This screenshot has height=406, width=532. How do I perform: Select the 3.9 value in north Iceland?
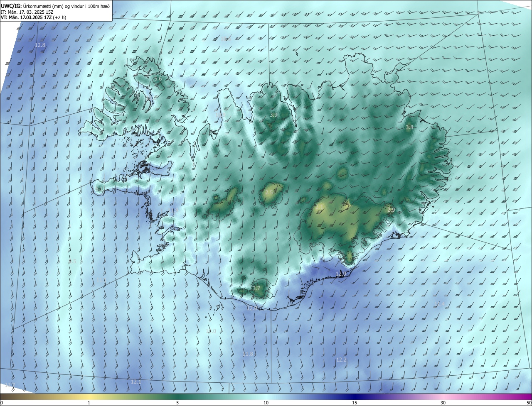coord(273,115)
